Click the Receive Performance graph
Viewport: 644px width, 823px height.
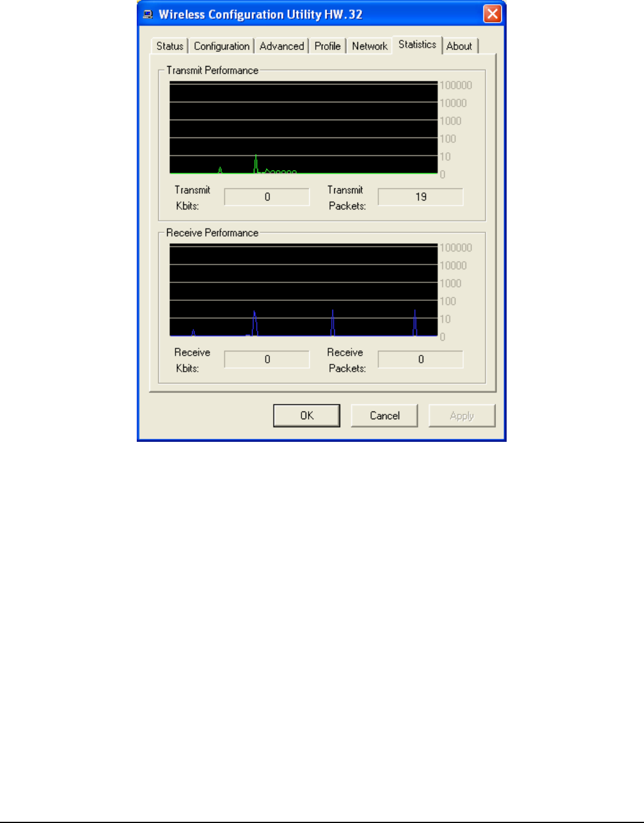click(x=304, y=290)
